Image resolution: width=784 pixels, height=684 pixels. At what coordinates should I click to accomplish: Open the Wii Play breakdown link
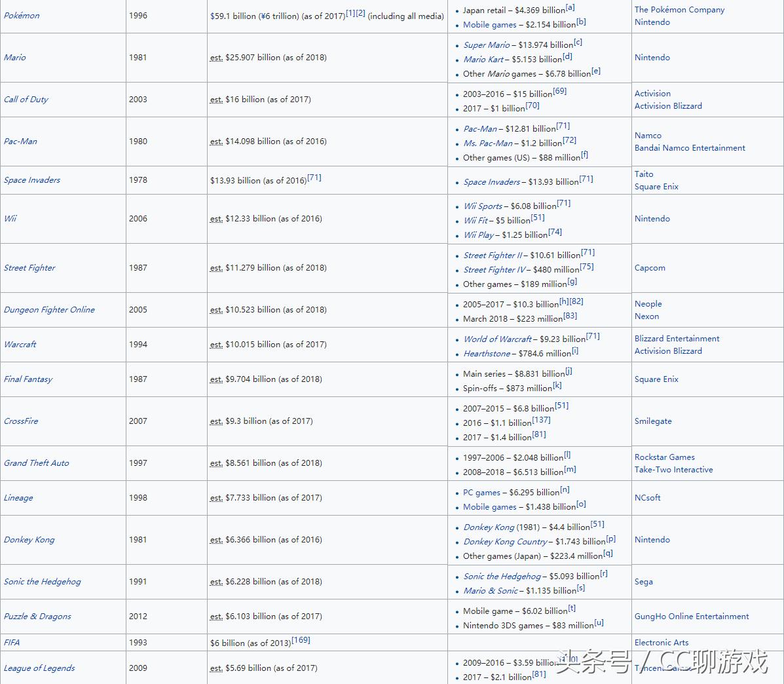coord(479,235)
